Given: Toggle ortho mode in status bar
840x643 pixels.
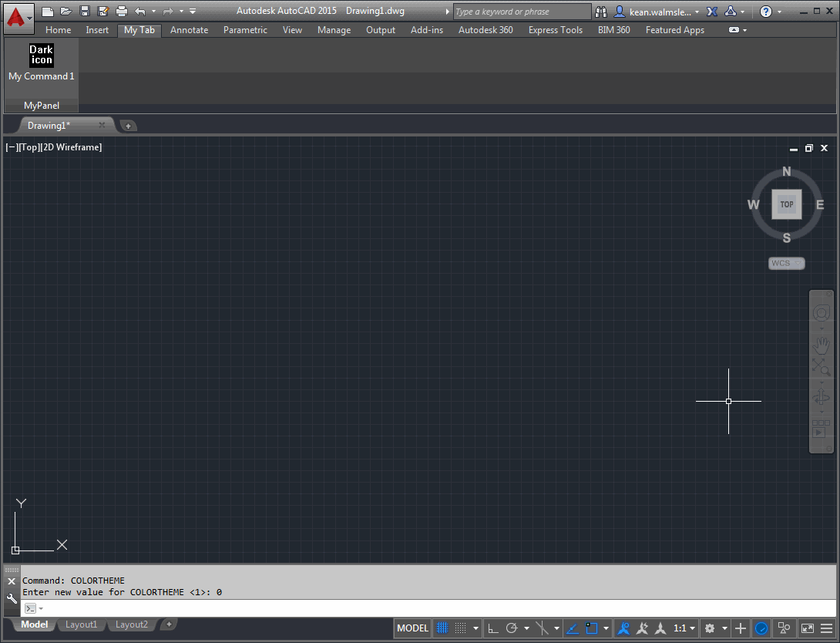Looking at the screenshot, I should [x=492, y=628].
